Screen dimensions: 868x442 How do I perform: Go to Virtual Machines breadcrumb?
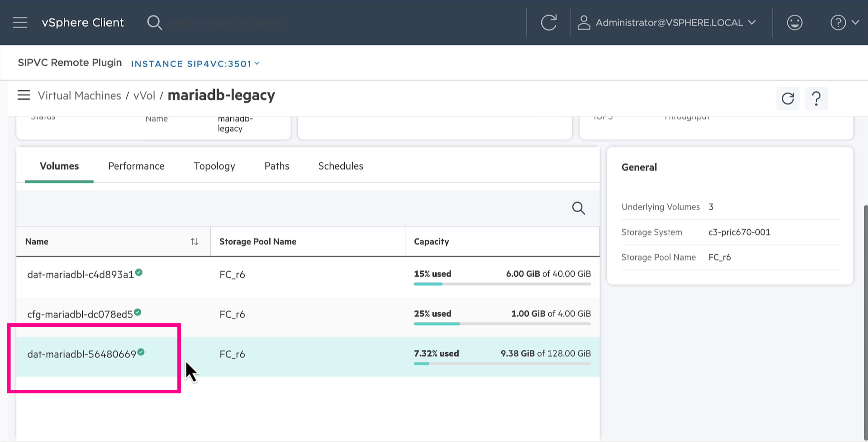pos(79,96)
